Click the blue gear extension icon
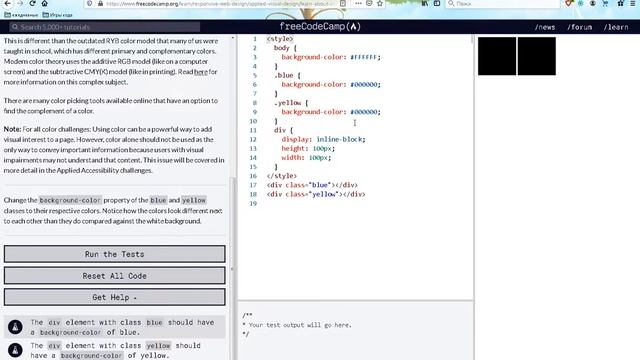The image size is (640, 360). pos(580,3)
